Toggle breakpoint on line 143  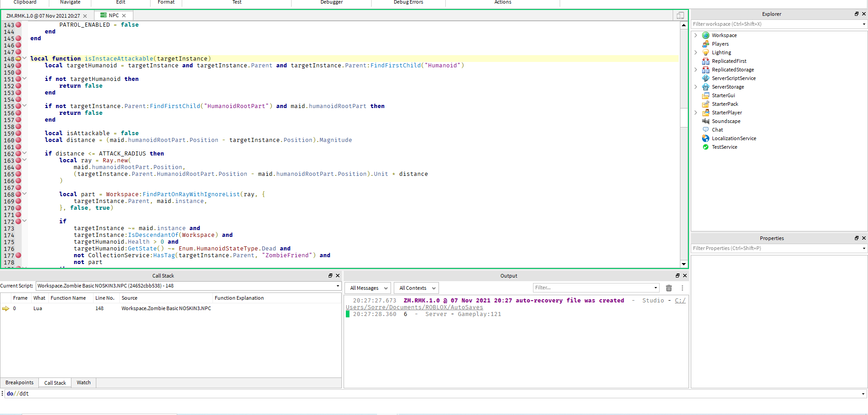pos(19,25)
